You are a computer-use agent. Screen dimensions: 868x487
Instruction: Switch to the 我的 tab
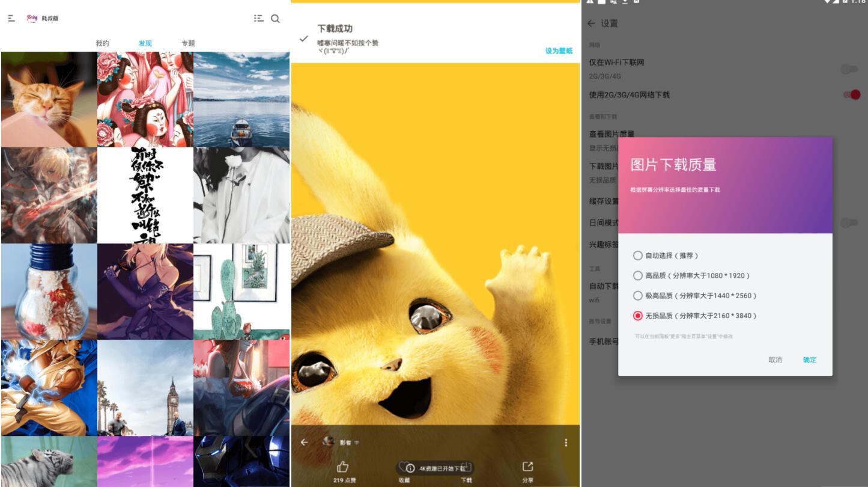tap(103, 43)
